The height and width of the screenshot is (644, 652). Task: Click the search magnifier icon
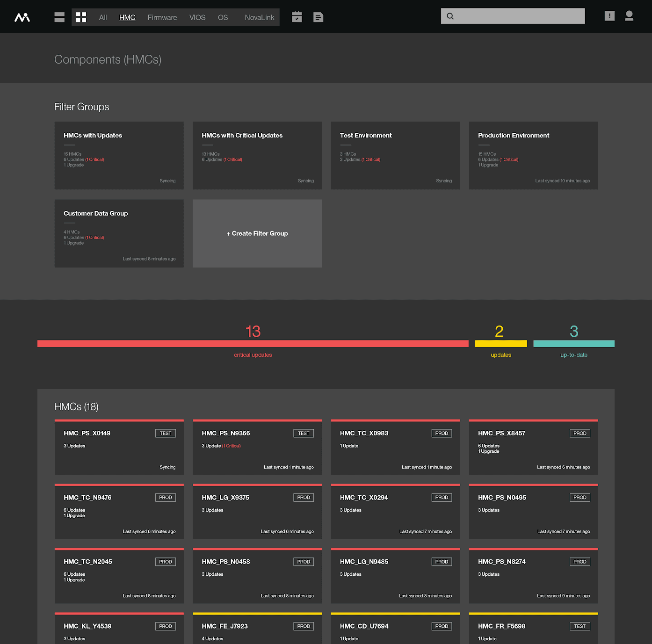click(450, 16)
